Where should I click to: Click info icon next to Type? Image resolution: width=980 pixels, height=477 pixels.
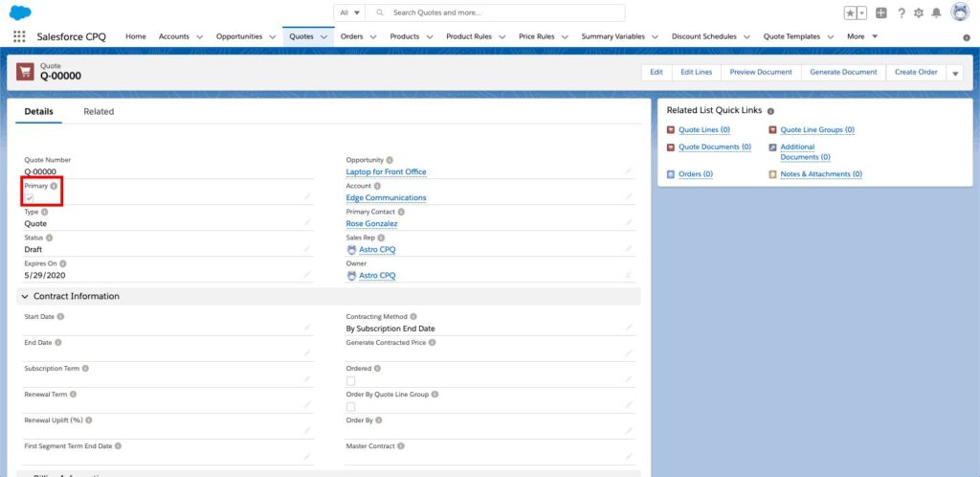point(44,212)
